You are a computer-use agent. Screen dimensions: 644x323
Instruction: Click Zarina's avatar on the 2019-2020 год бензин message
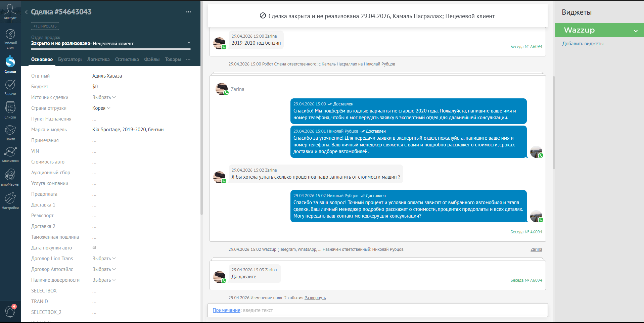(x=220, y=43)
